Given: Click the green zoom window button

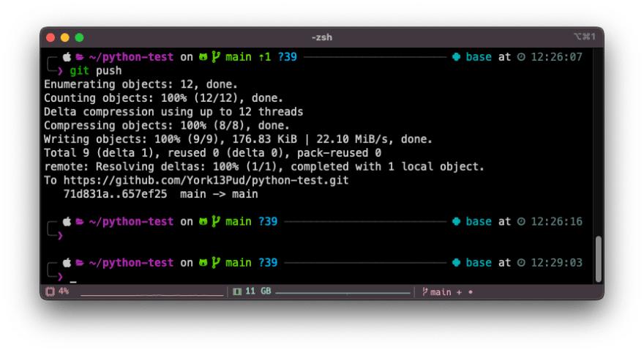Looking at the screenshot, I should [79, 37].
